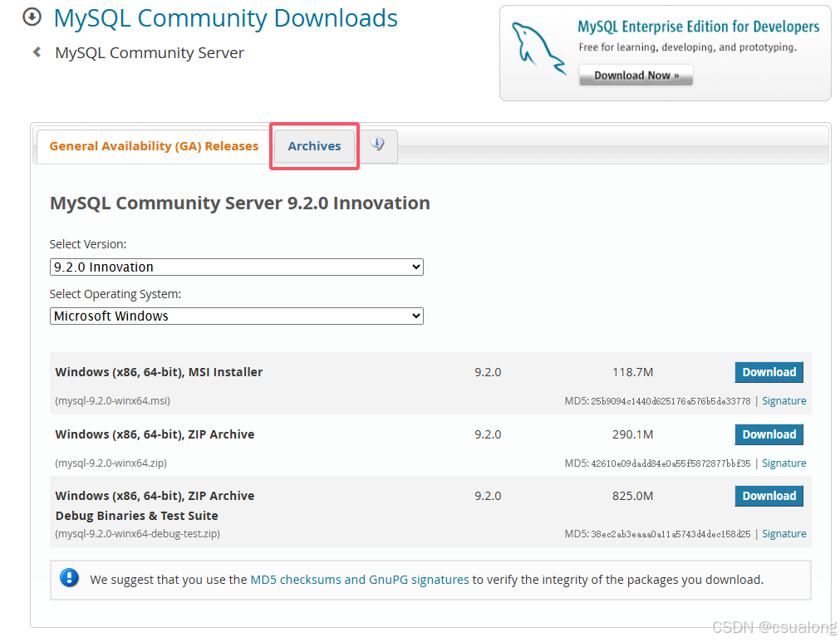Click MySQL Enterprise Edition for Developers title
The height and width of the screenshot is (642, 840).
pyautogui.click(x=698, y=27)
